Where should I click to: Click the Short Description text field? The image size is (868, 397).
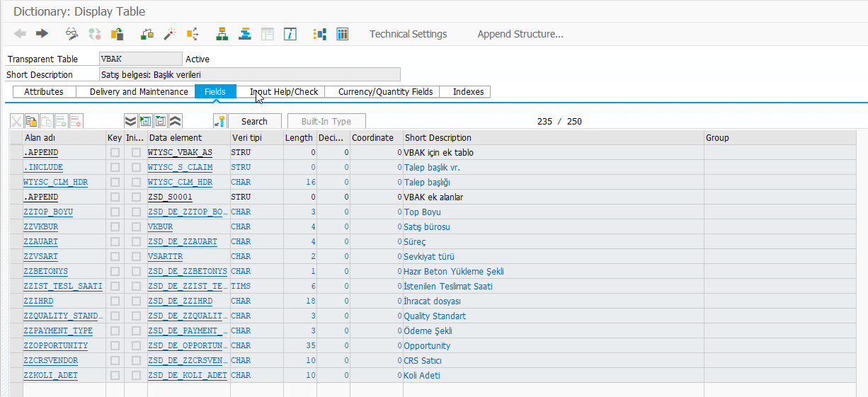pos(250,74)
